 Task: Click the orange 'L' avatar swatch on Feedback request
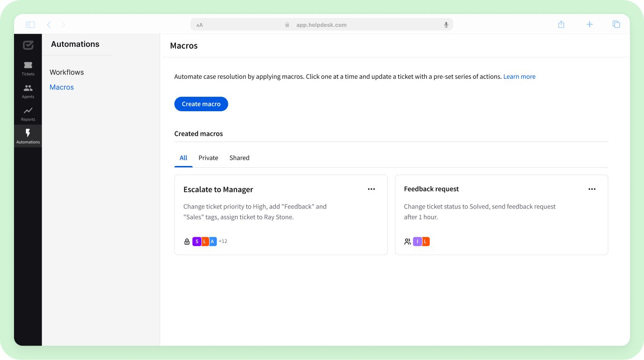tap(425, 241)
